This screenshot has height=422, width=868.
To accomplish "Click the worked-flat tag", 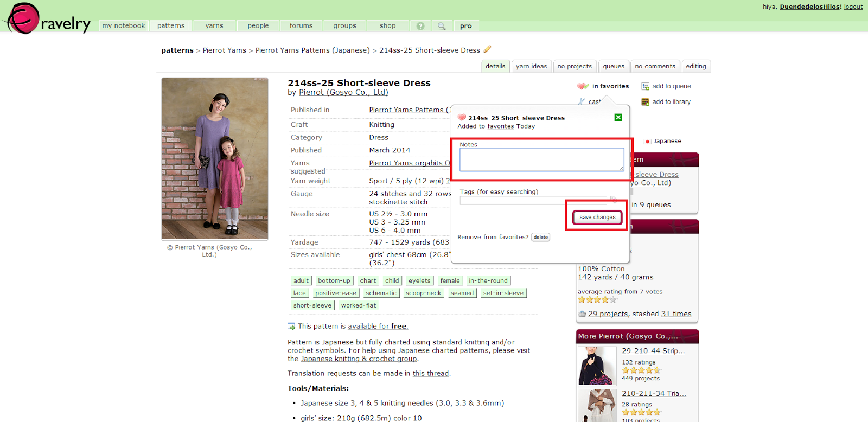I will tap(359, 305).
